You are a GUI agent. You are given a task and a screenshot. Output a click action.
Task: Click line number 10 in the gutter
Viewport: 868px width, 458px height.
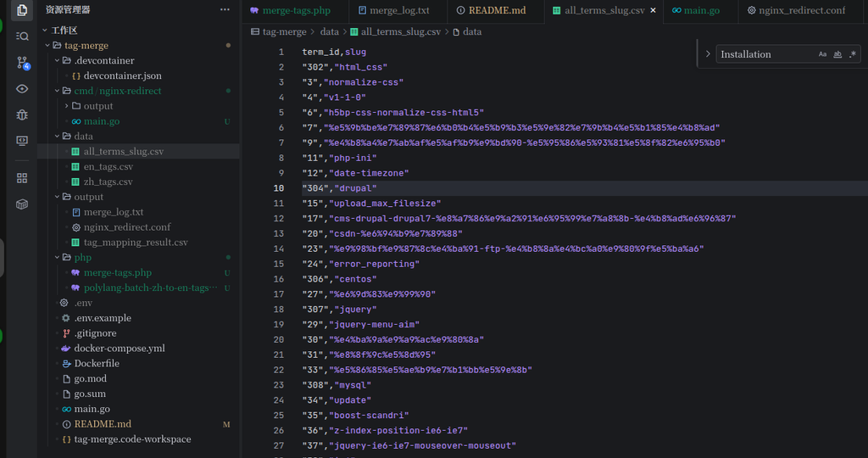pos(278,188)
